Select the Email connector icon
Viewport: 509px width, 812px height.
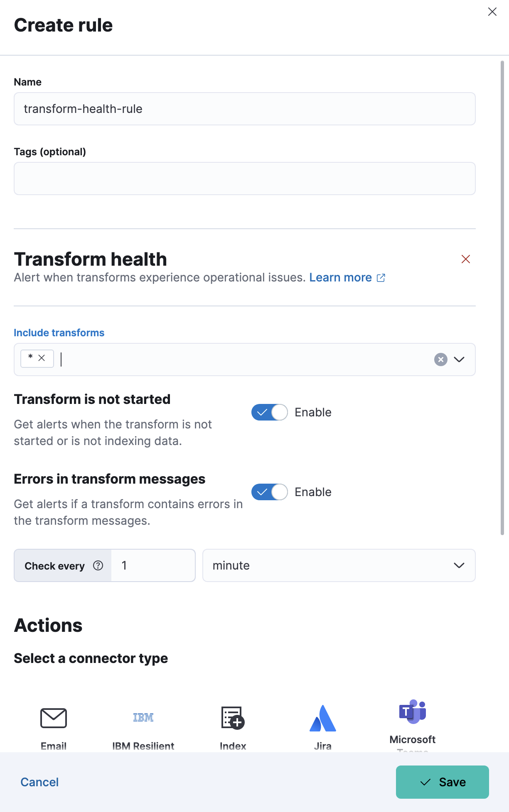tap(54, 718)
